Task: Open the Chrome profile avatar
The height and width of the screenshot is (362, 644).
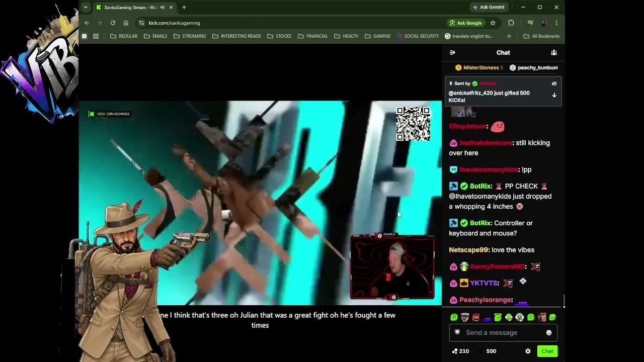Action: 543,23
